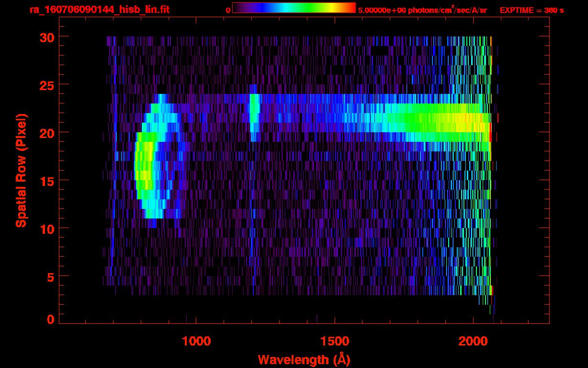588x368 pixels.
Task: Click the 15 spatial row tick label
Action: point(47,181)
